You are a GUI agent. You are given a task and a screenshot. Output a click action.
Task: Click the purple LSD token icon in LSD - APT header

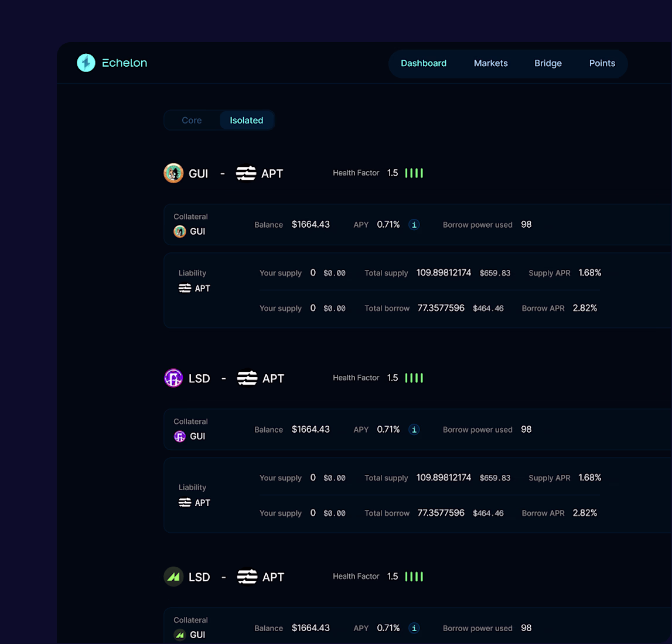pos(173,378)
